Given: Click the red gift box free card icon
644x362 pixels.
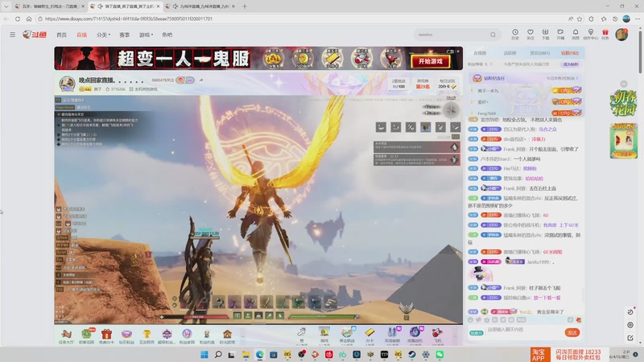Looking at the screenshot, I should (x=106, y=335).
